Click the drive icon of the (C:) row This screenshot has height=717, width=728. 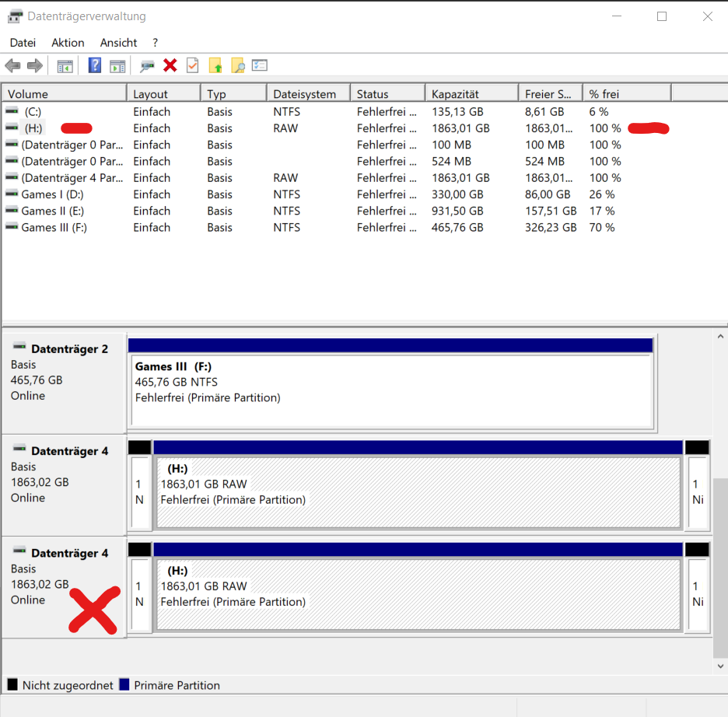[12, 111]
